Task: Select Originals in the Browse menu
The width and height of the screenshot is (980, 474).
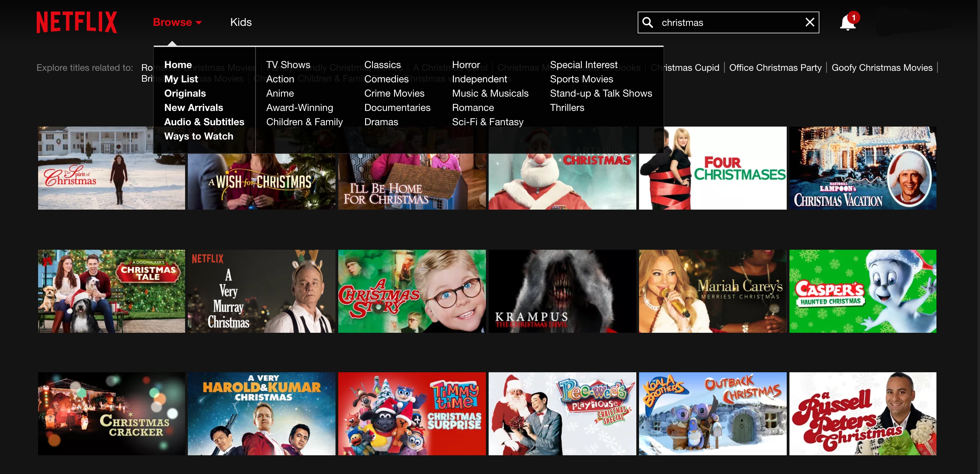Action: [x=185, y=93]
